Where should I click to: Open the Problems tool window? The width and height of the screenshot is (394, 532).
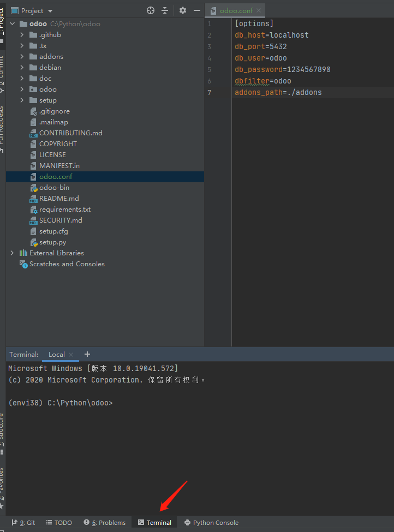click(x=104, y=522)
